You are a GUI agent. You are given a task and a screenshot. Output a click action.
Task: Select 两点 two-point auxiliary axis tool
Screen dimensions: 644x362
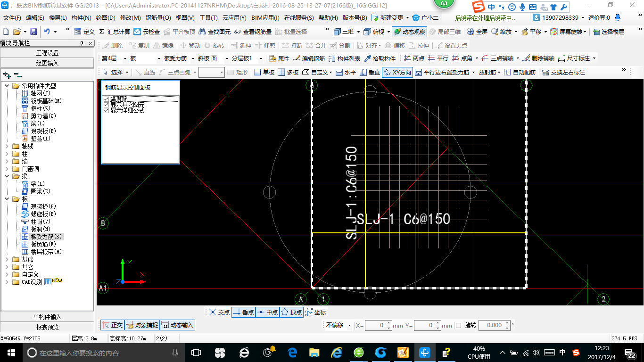point(414,58)
